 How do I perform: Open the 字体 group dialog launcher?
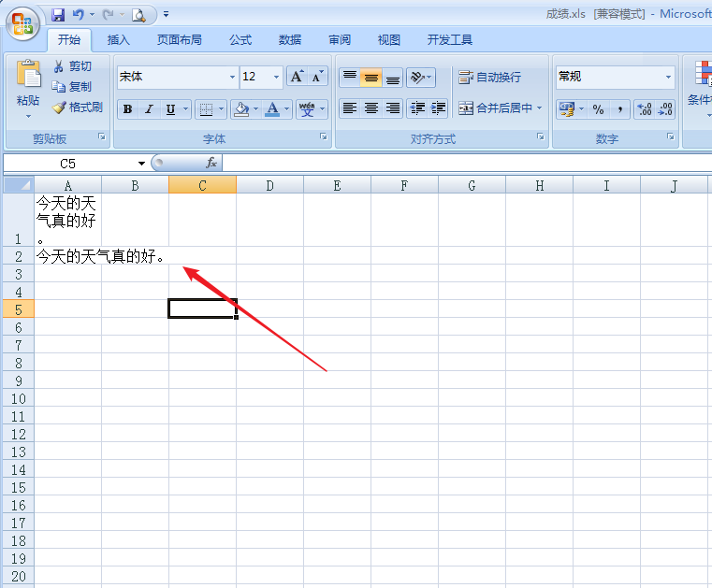[324, 136]
